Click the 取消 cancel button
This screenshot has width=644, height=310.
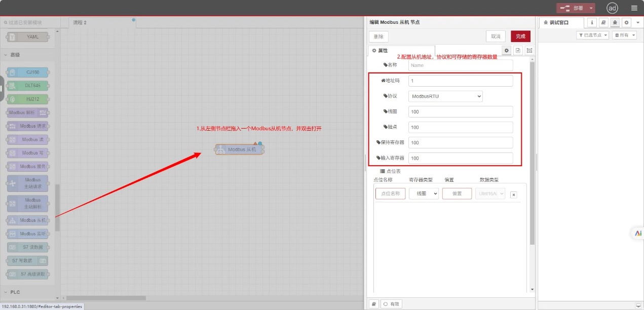[x=495, y=36]
